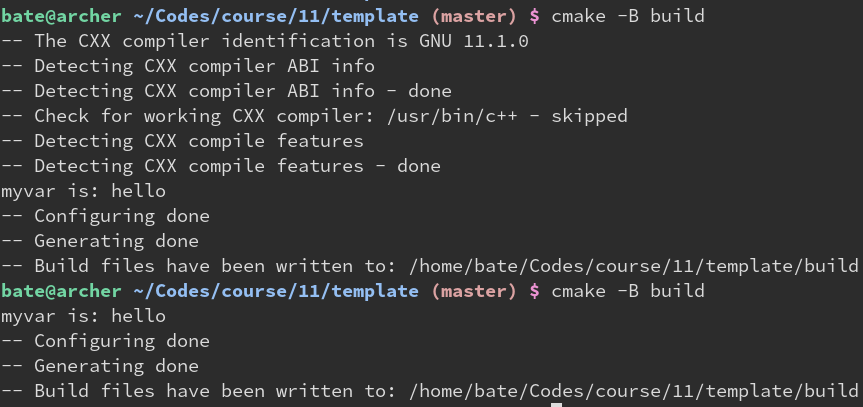
Task: Click the first "(master)" git branch label
Action: point(474,17)
